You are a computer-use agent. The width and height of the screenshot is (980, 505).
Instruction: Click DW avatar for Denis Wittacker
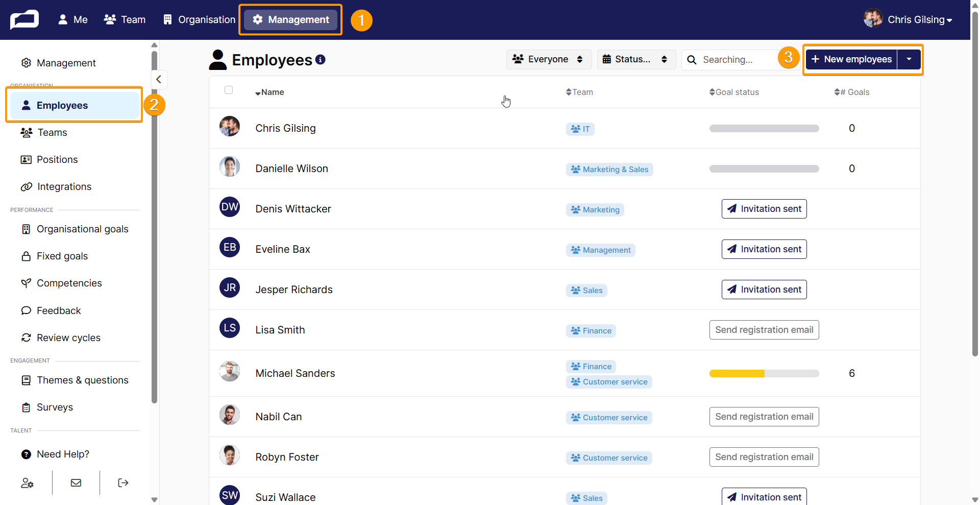230,207
